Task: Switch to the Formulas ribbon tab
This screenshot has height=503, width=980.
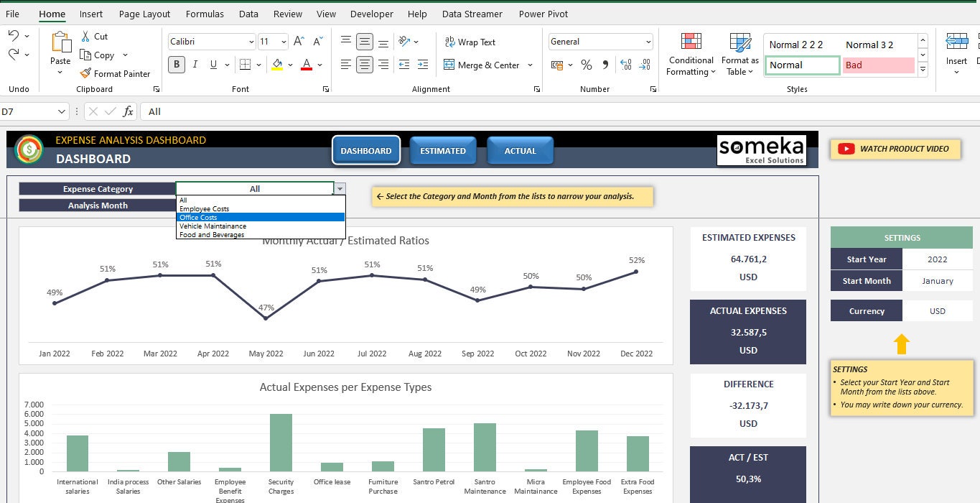Action: click(x=205, y=14)
